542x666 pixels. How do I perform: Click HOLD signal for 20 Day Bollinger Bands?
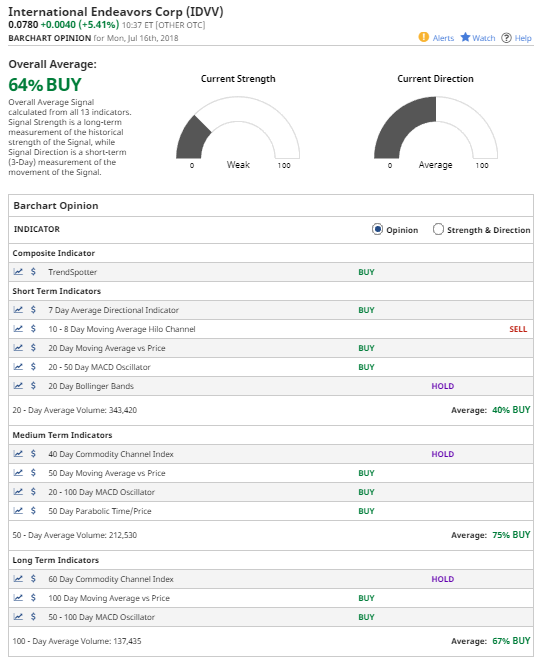(x=443, y=386)
